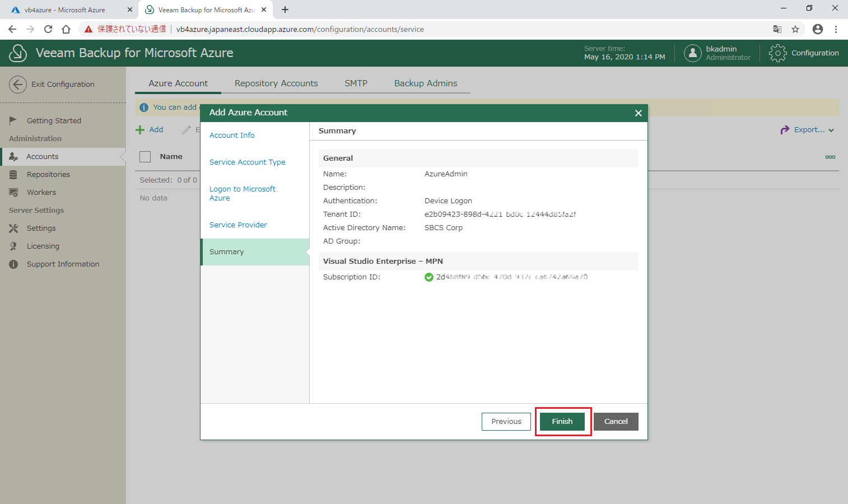Close the Veeam Backup browser tab
The width and height of the screenshot is (848, 504).
264,10
